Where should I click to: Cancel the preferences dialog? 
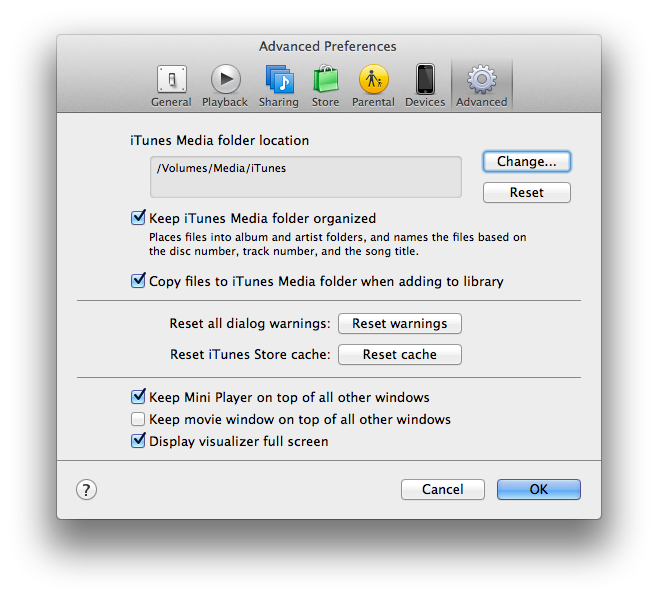443,489
